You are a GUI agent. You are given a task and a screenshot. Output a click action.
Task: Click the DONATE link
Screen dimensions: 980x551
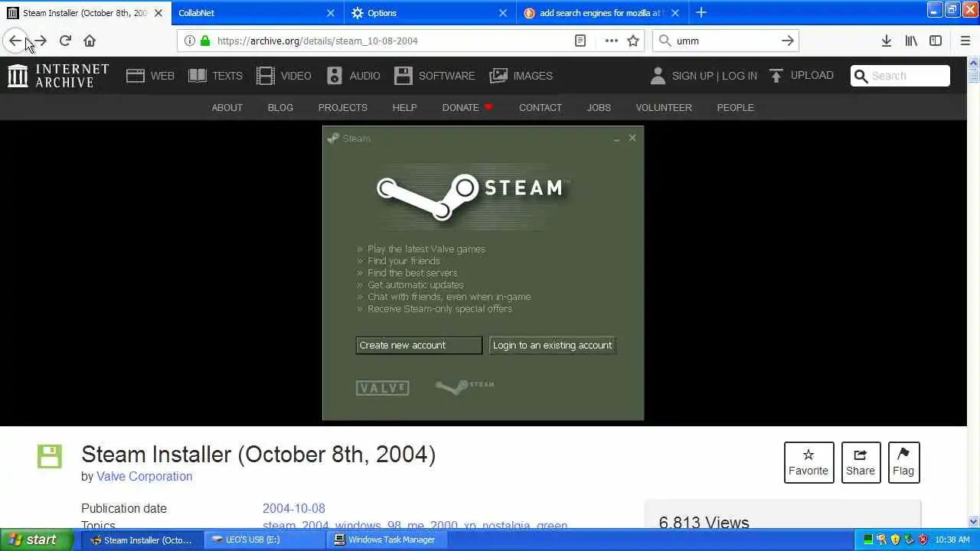(467, 107)
